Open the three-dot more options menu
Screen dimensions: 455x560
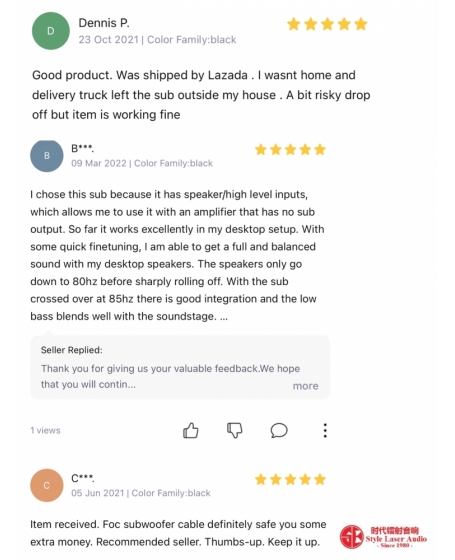coord(325,430)
